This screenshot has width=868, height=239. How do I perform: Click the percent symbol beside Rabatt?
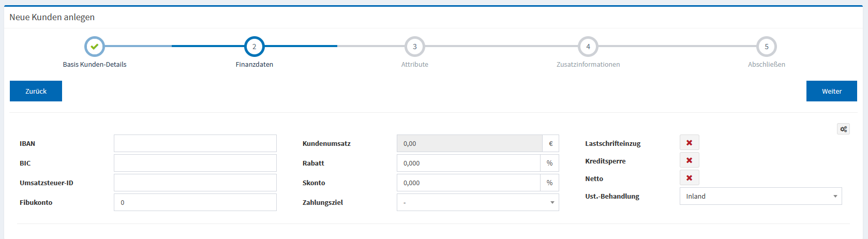point(549,163)
